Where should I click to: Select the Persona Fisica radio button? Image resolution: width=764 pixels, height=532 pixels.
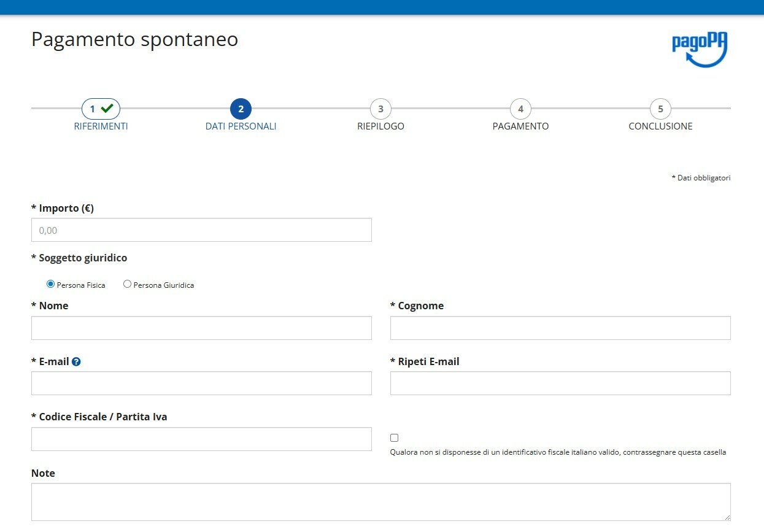(50, 284)
